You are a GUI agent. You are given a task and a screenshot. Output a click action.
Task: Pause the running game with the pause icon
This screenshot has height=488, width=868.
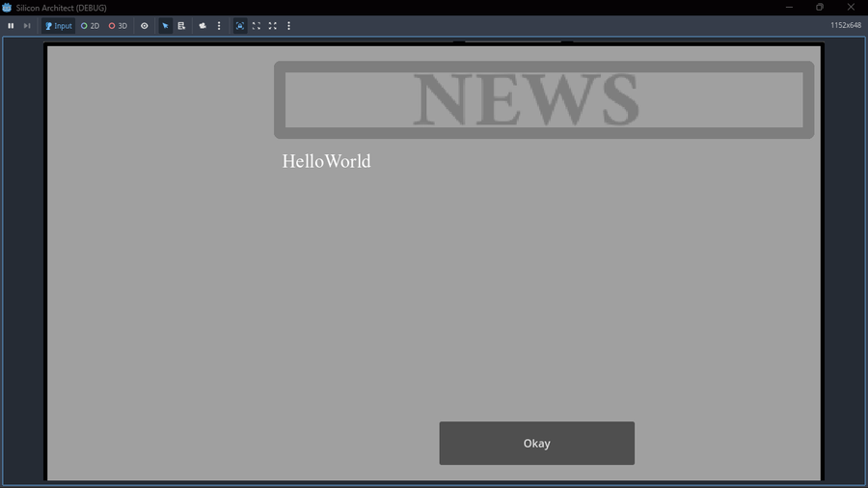point(11,26)
